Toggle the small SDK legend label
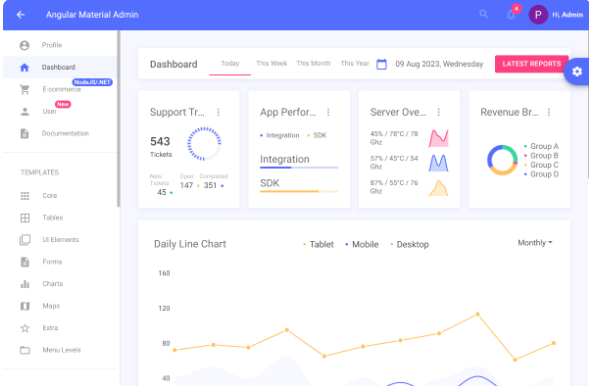This screenshot has height=386, width=589. coord(317,135)
